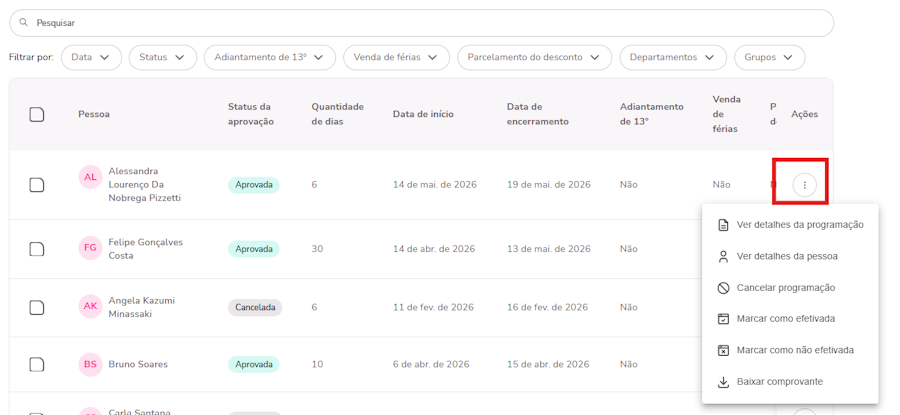Click the date 16 de fev. de 2026
900x415 pixels.
tap(548, 307)
